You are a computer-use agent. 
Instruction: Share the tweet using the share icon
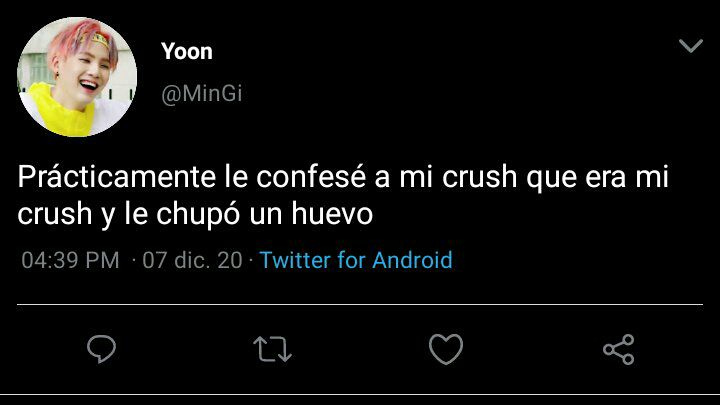click(x=619, y=349)
